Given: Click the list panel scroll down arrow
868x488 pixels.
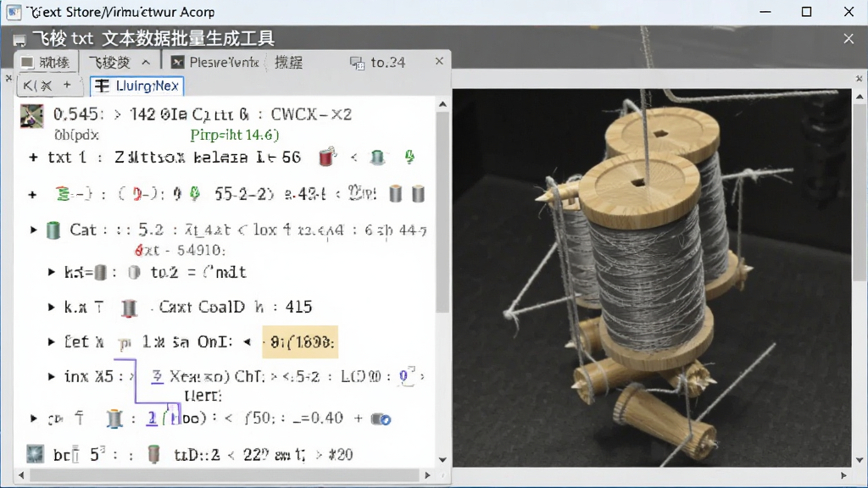Looking at the screenshot, I should tap(442, 459).
